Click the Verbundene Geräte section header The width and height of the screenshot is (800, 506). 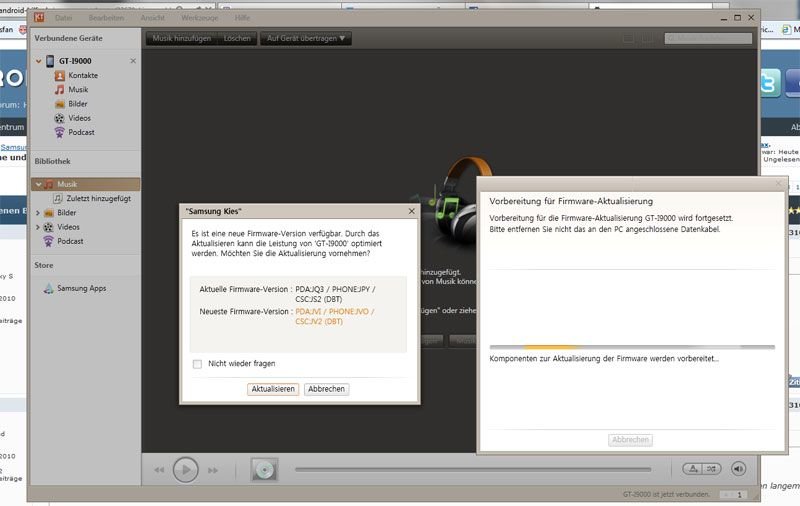coord(68,38)
